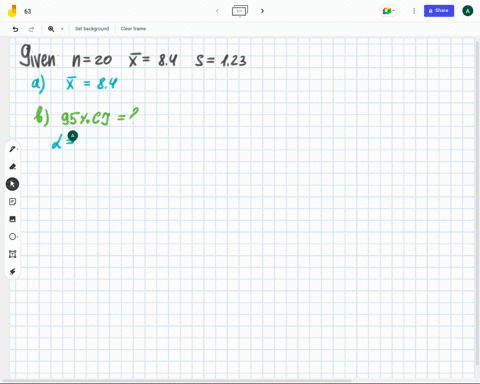480x384 pixels.
Task: Select the Eraser tool
Action: click(13, 167)
